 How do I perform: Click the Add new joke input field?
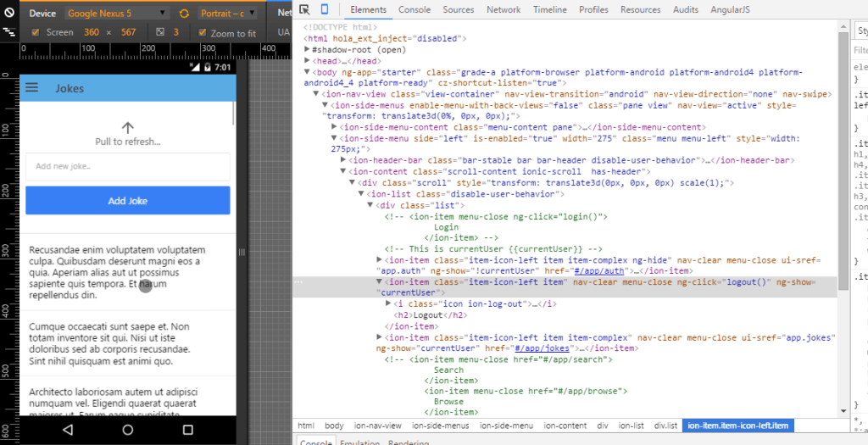click(x=127, y=166)
